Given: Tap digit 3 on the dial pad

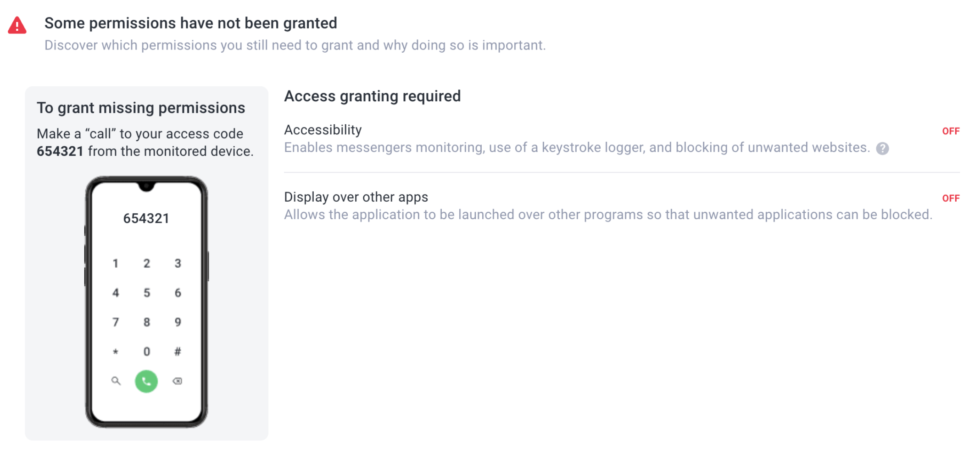Looking at the screenshot, I should pos(178,263).
